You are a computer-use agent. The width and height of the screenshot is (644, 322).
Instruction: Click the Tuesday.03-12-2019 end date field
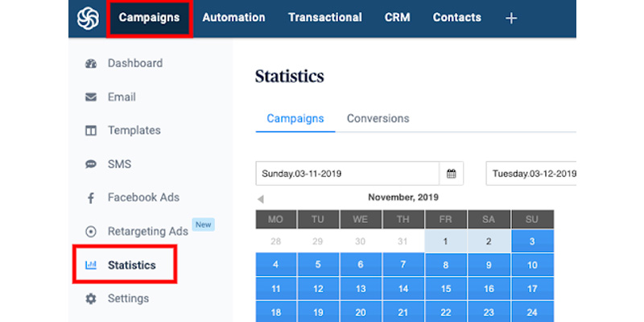pyautogui.click(x=531, y=173)
